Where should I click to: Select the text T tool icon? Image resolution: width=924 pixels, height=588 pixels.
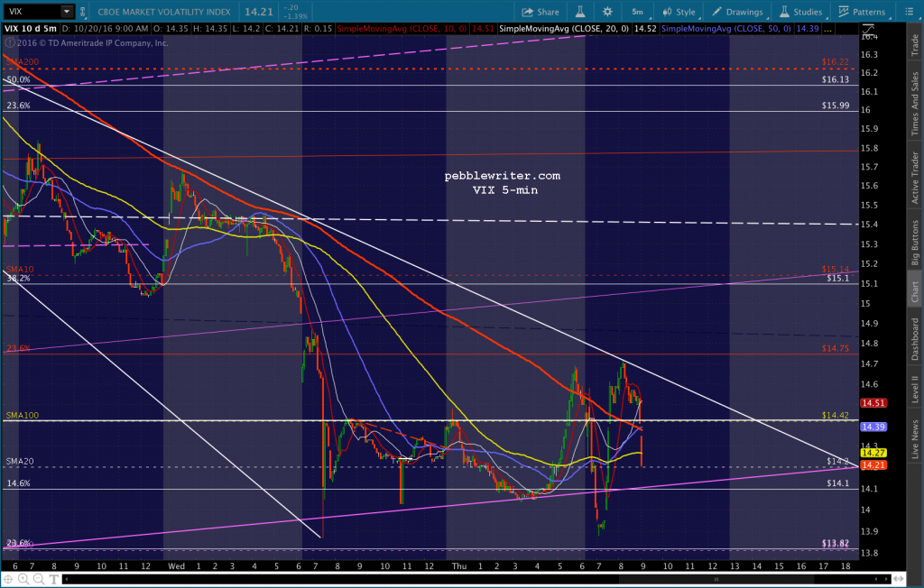(53, 580)
